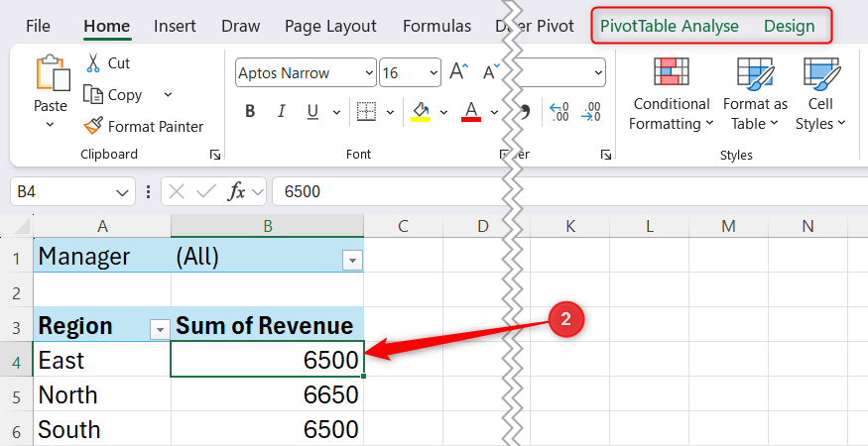Select column A header
The height and width of the screenshot is (446, 868).
click(102, 226)
